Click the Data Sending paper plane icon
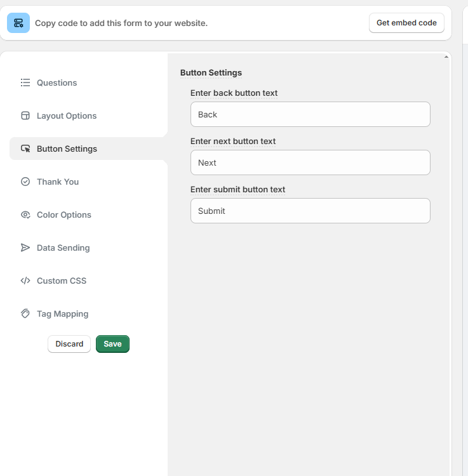The image size is (468, 476). [25, 248]
